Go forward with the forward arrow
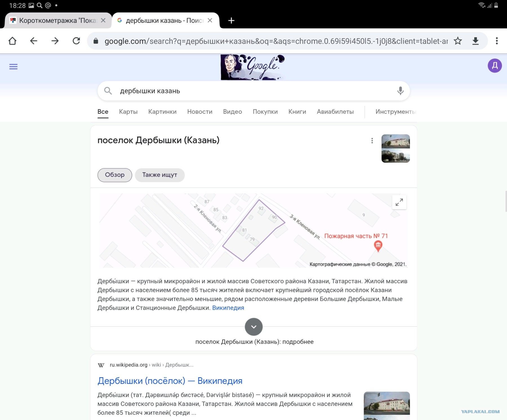507x420 pixels. click(55, 41)
